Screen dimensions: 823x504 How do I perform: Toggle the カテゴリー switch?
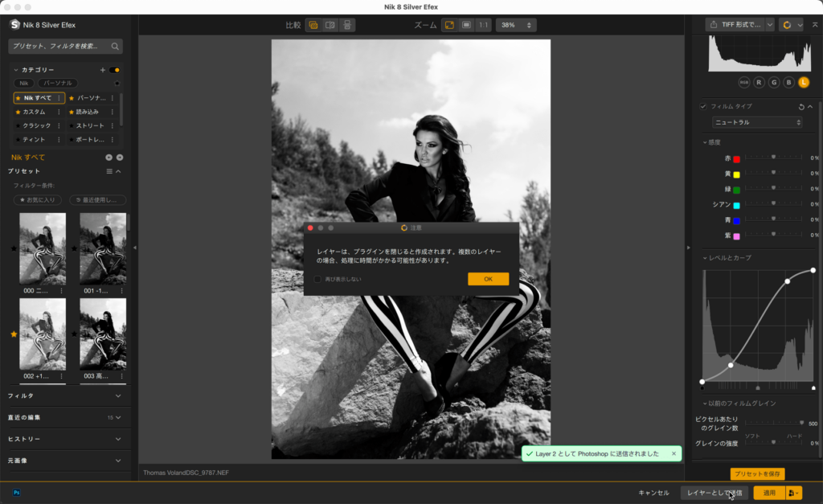[115, 70]
